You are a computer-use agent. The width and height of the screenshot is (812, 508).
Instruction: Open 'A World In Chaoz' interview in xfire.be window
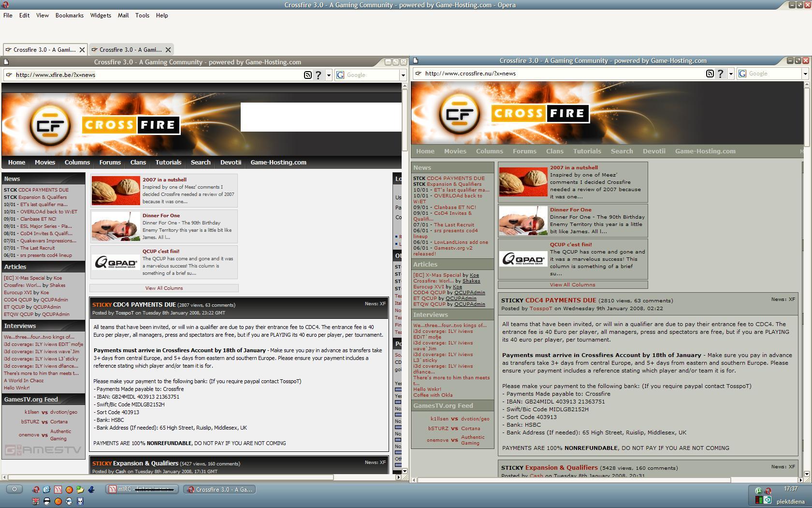[24, 381]
